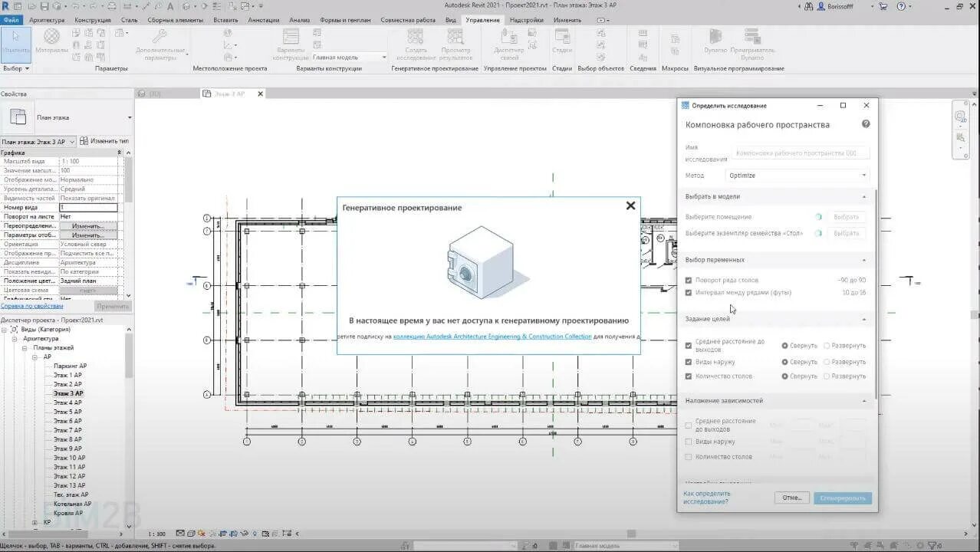Screen dimensions: 980x552
Task: Toggle Поворот ряда столов variable checkbox
Action: pyautogui.click(x=688, y=281)
